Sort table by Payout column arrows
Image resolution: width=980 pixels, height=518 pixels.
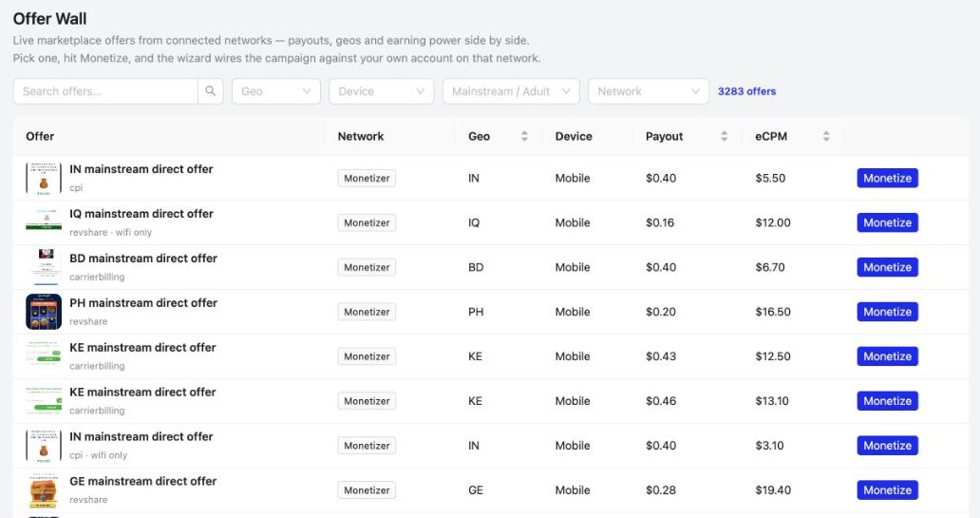(724, 136)
